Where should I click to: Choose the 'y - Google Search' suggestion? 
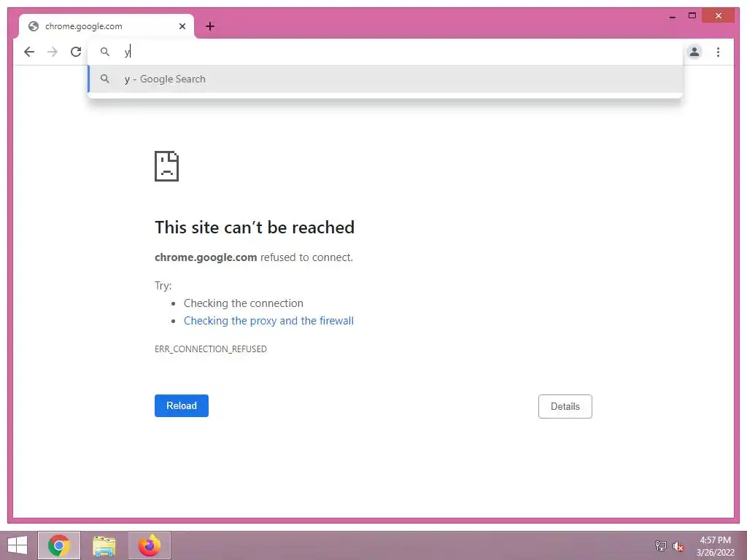click(x=385, y=79)
